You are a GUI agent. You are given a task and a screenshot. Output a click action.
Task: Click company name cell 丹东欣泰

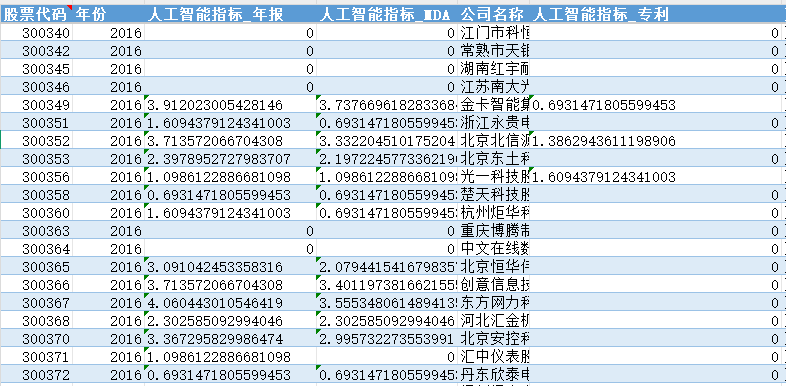click(493, 374)
